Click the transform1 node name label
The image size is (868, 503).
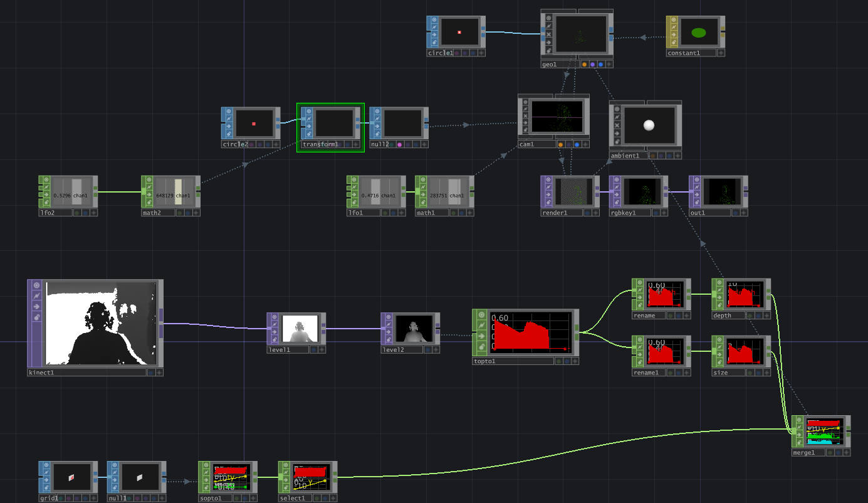pos(320,144)
